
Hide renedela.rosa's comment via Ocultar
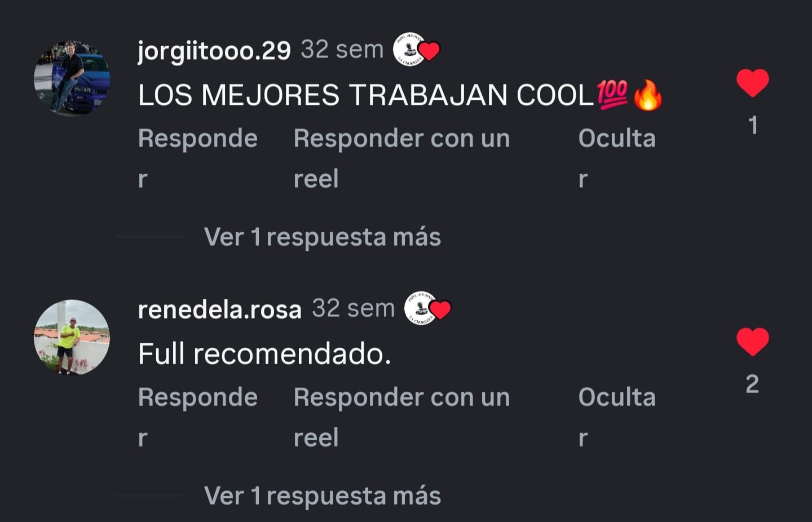[617, 417]
